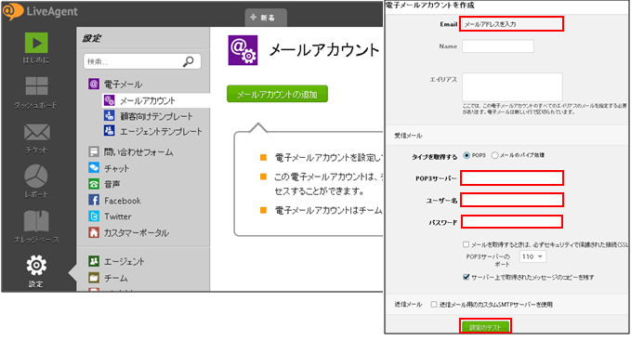Click the POP3サーバー input field
The height and width of the screenshot is (341, 644).
coord(512,178)
